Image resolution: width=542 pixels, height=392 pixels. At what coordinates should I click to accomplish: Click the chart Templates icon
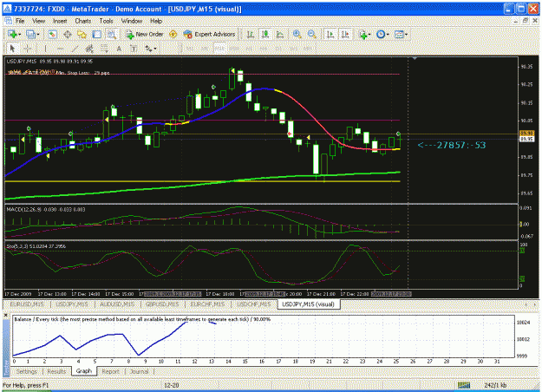399,34
